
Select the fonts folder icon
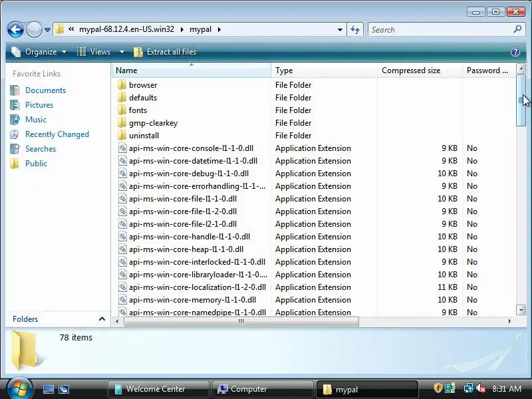122,110
